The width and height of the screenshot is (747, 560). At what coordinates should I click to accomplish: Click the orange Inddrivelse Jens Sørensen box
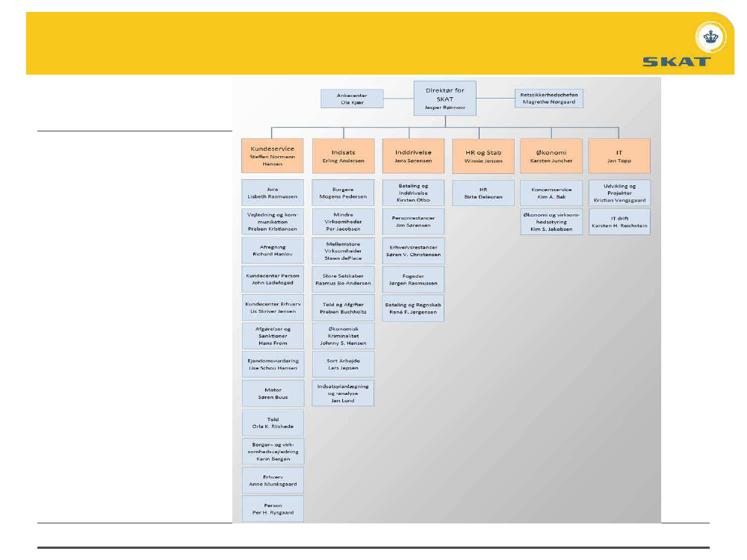coord(413,156)
